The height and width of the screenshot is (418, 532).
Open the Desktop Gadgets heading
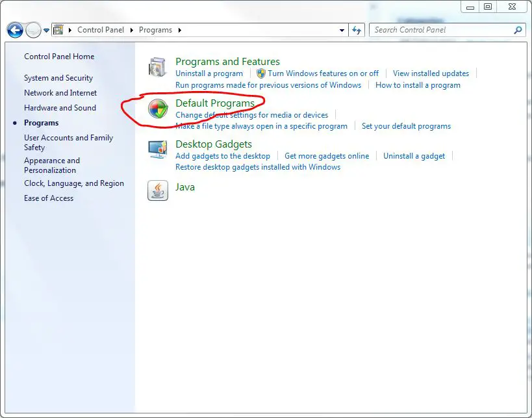tap(214, 144)
